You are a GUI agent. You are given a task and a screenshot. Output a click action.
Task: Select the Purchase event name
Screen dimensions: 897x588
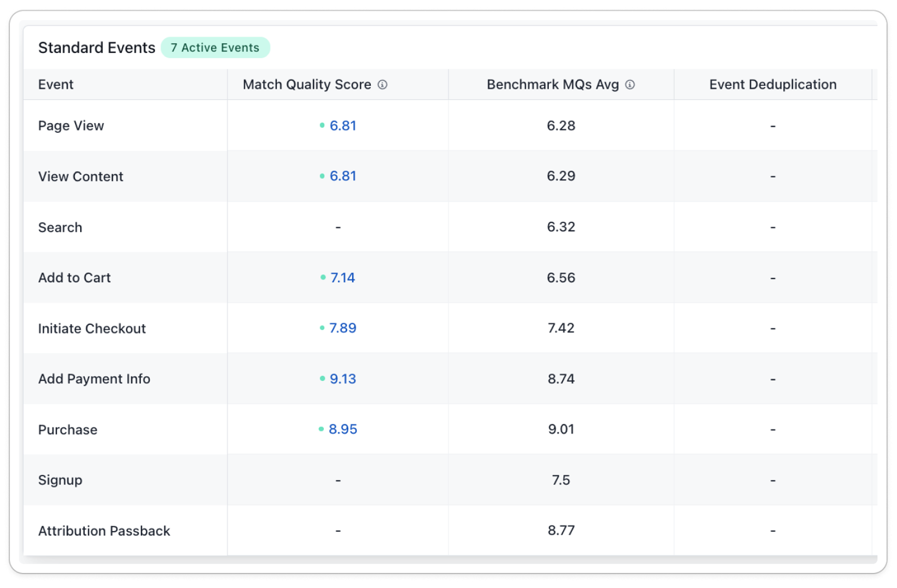click(x=68, y=430)
